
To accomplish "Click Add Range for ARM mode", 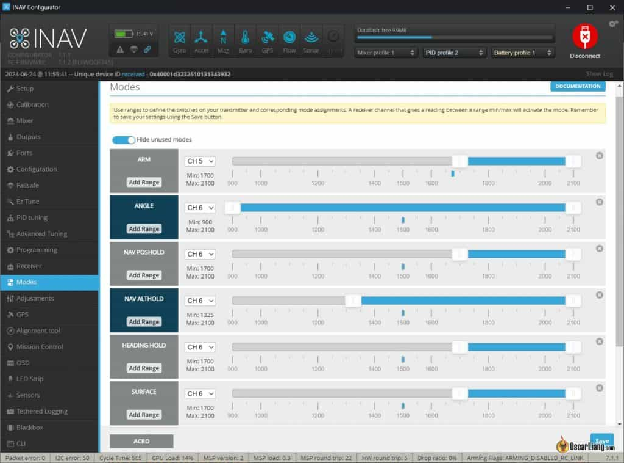I will point(144,182).
